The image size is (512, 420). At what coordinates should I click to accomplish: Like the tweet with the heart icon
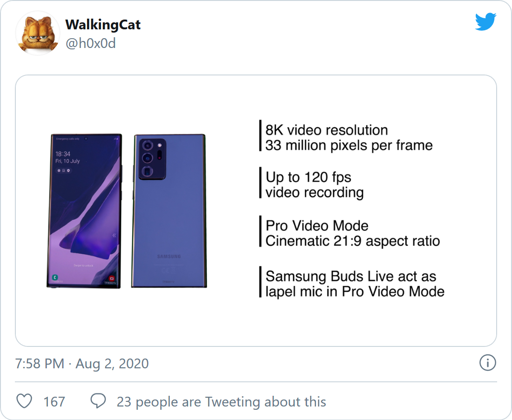point(24,401)
